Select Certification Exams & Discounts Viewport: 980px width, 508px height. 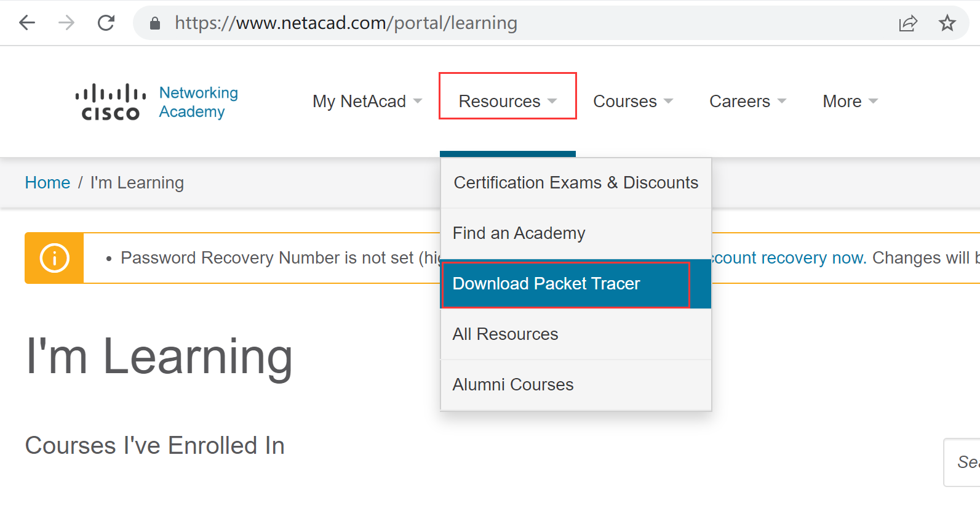576,183
